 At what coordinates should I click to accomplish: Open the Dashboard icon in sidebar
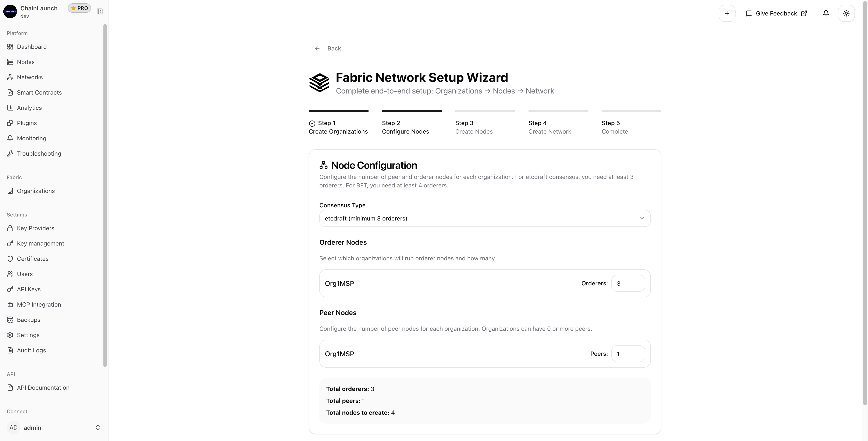pyautogui.click(x=10, y=47)
